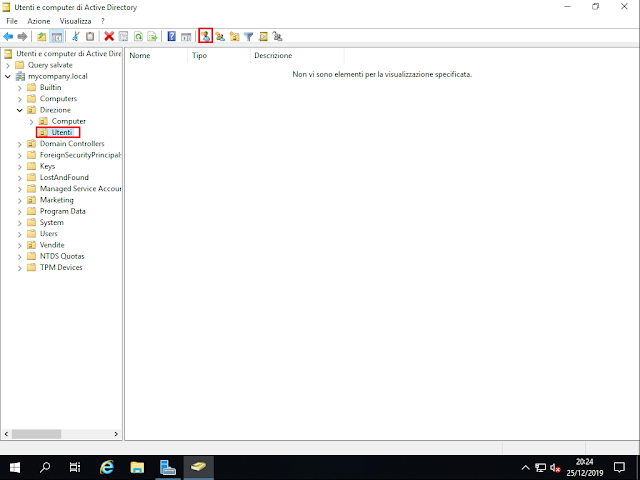Viewport: 640px width, 480px height.
Task: Click the network tray icon
Action: point(540,468)
